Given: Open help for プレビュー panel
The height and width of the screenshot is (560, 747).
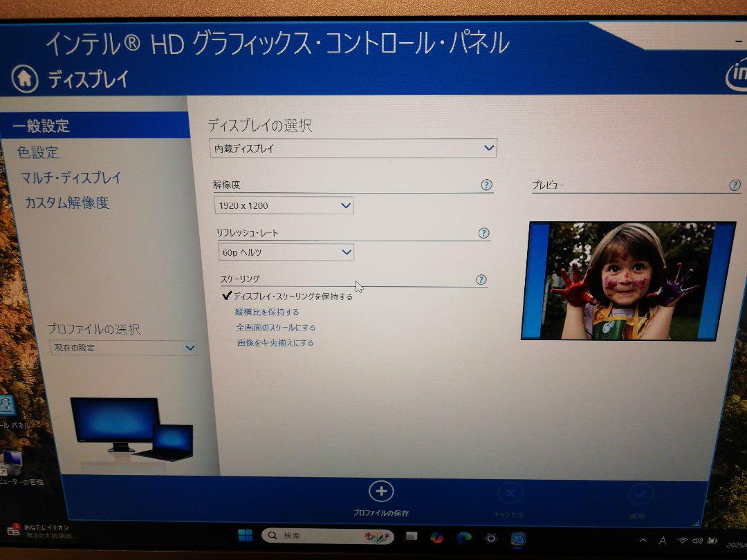Looking at the screenshot, I should (x=735, y=185).
